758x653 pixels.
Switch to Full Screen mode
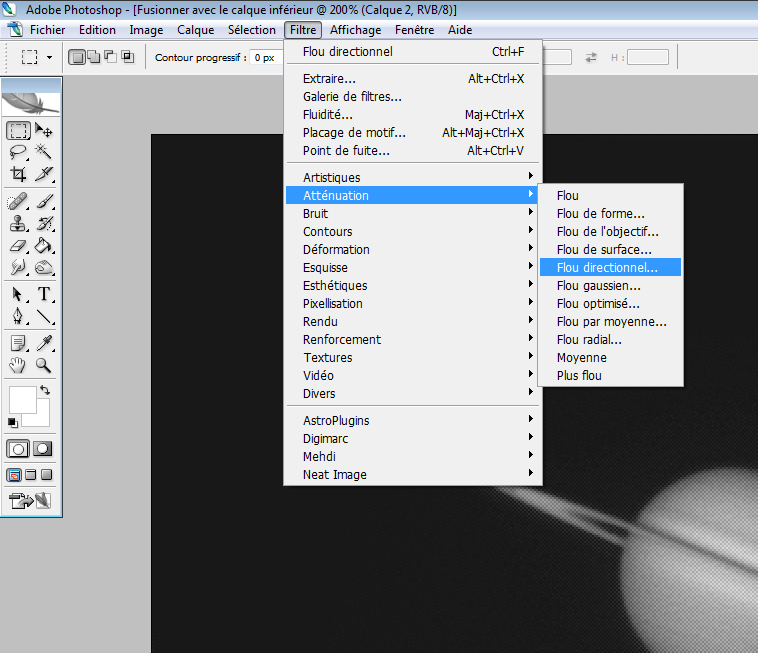pyautogui.click(x=46, y=475)
